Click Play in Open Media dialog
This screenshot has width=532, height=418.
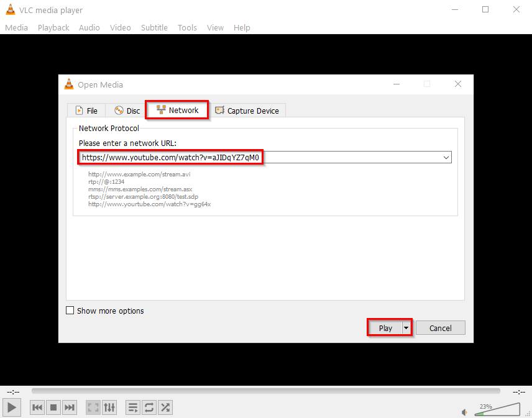385,328
